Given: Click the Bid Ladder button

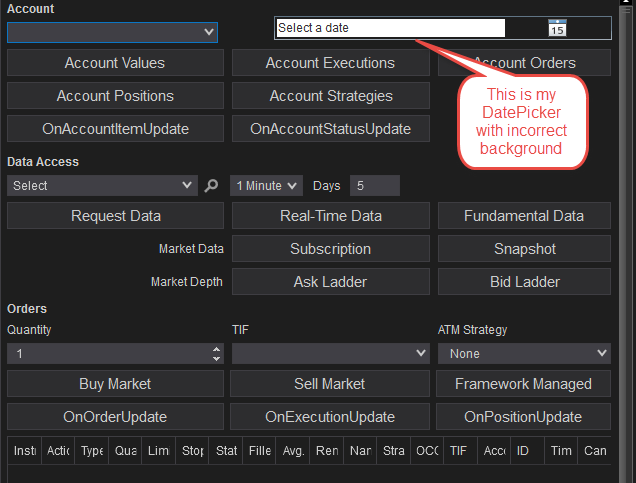Looking at the screenshot, I should tap(524, 281).
